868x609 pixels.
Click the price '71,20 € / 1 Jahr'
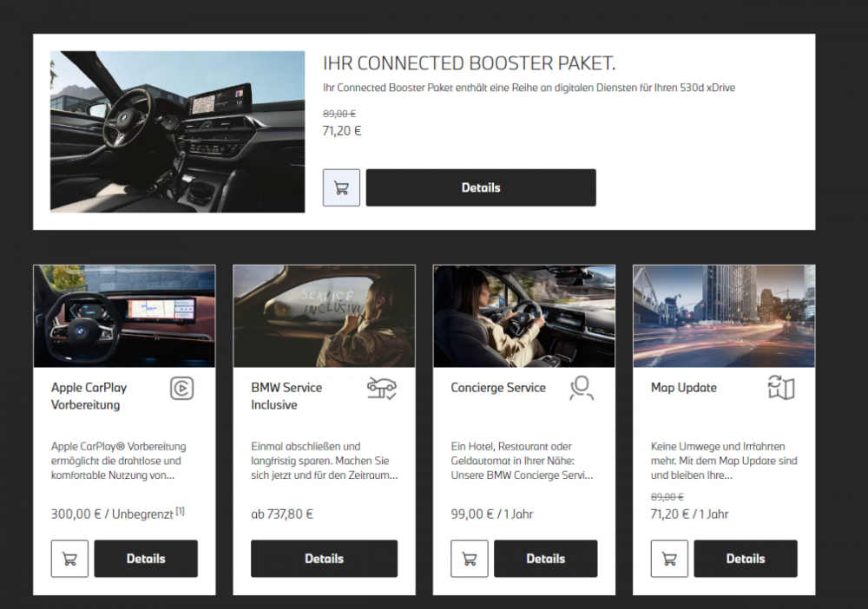pos(690,514)
